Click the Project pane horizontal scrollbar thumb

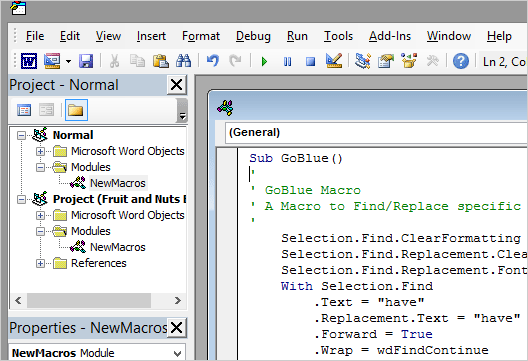pyautogui.click(x=89, y=300)
